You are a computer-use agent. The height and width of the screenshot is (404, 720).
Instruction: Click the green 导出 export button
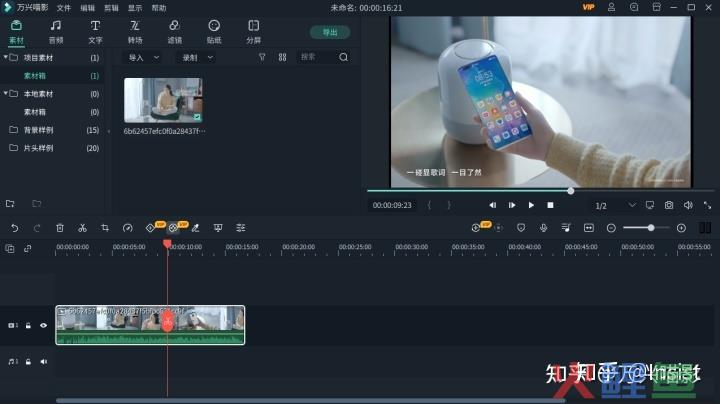pyautogui.click(x=330, y=32)
